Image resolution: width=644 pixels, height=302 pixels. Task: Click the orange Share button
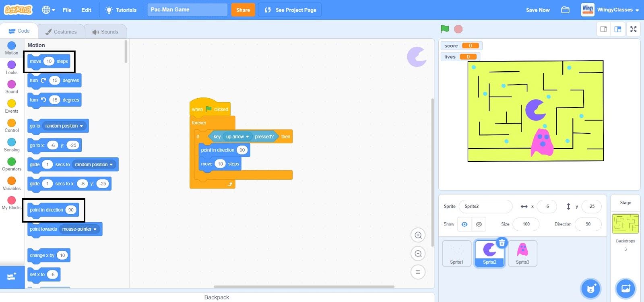243,10
